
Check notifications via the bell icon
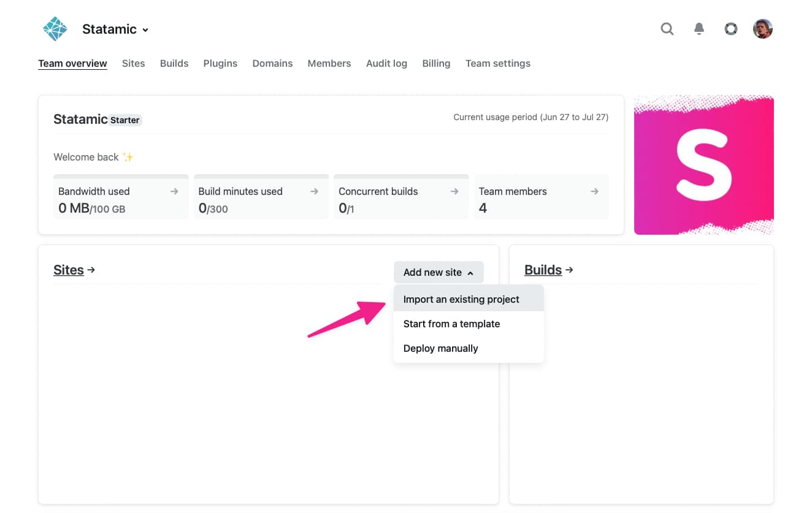click(x=699, y=28)
